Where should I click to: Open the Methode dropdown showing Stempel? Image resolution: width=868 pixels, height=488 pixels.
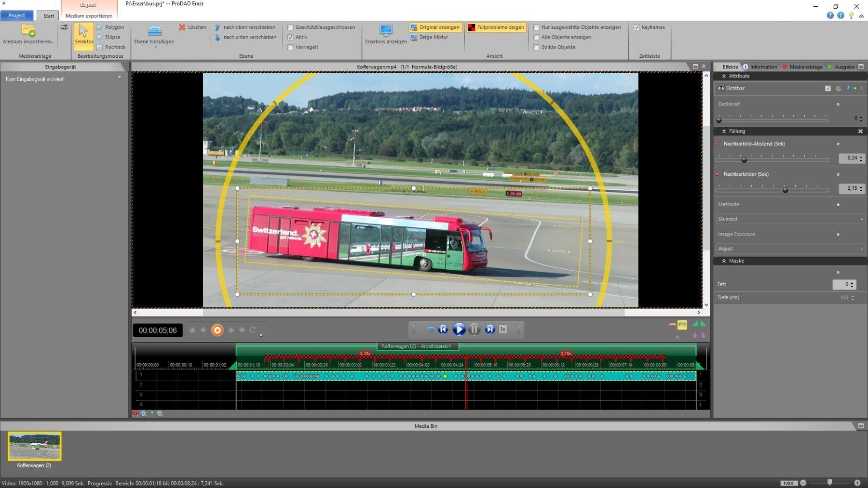[x=790, y=219]
